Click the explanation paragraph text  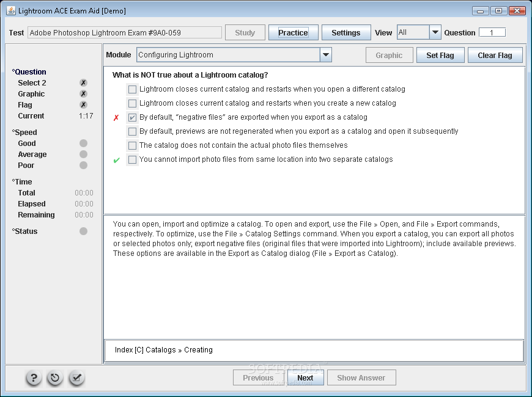(x=314, y=239)
